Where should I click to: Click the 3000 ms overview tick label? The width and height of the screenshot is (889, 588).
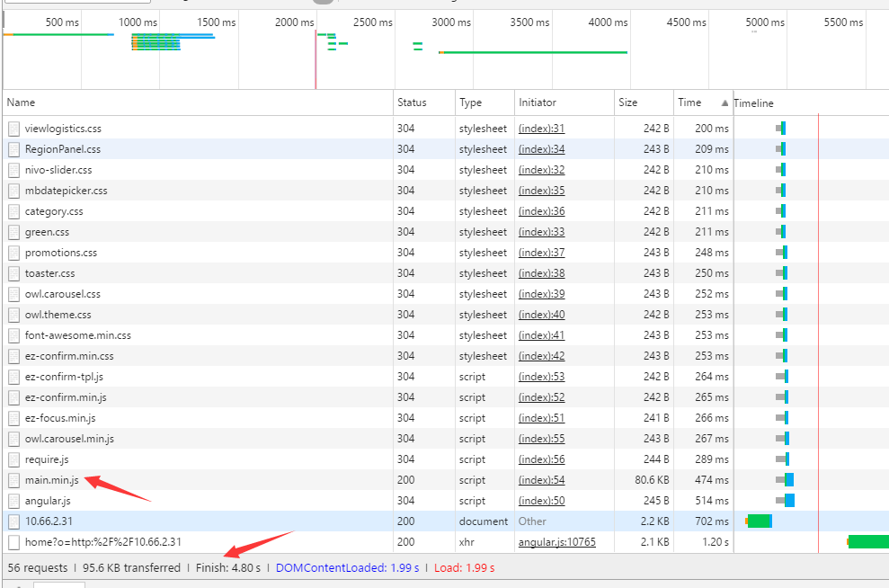click(451, 22)
